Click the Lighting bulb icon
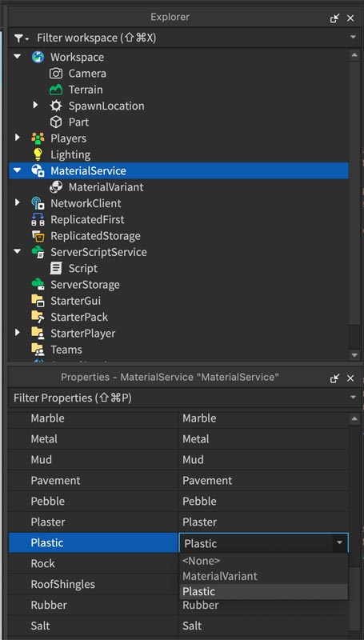Image resolution: width=364 pixels, height=640 pixels. point(38,154)
